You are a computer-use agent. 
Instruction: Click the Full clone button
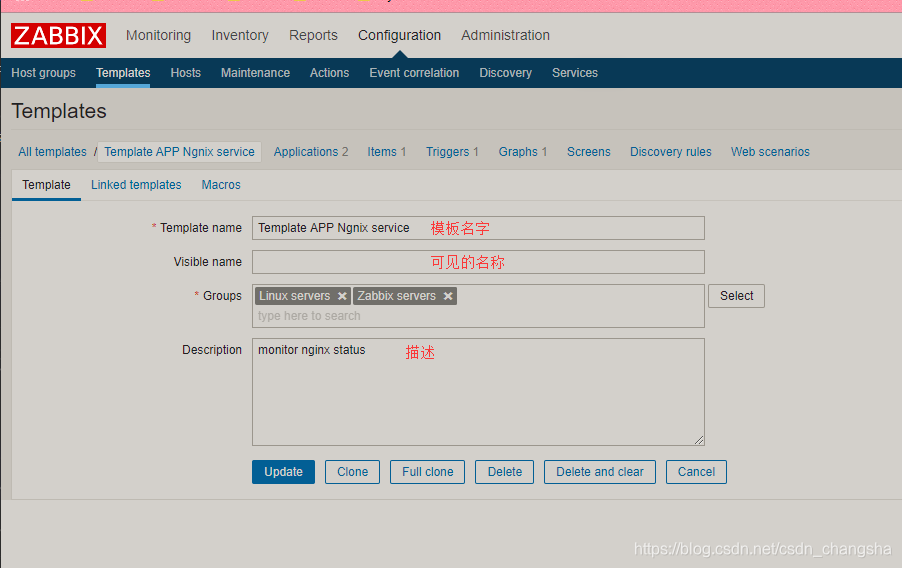[427, 472]
